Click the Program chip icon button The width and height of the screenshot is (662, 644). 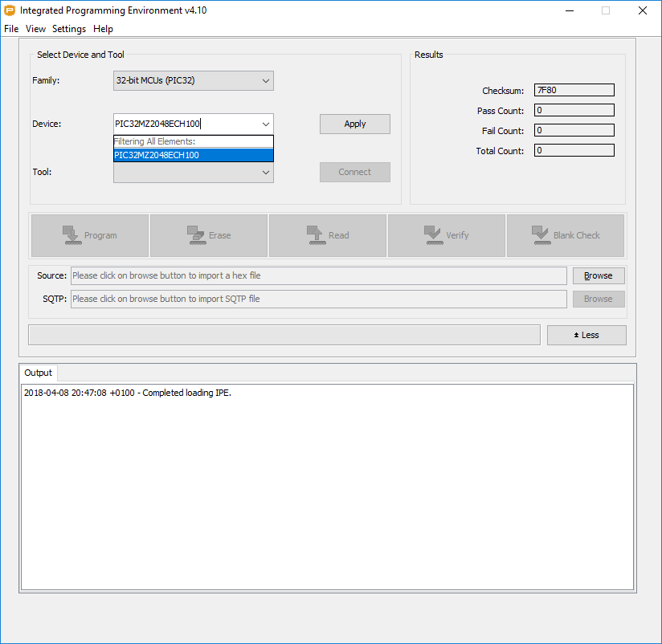(89, 235)
